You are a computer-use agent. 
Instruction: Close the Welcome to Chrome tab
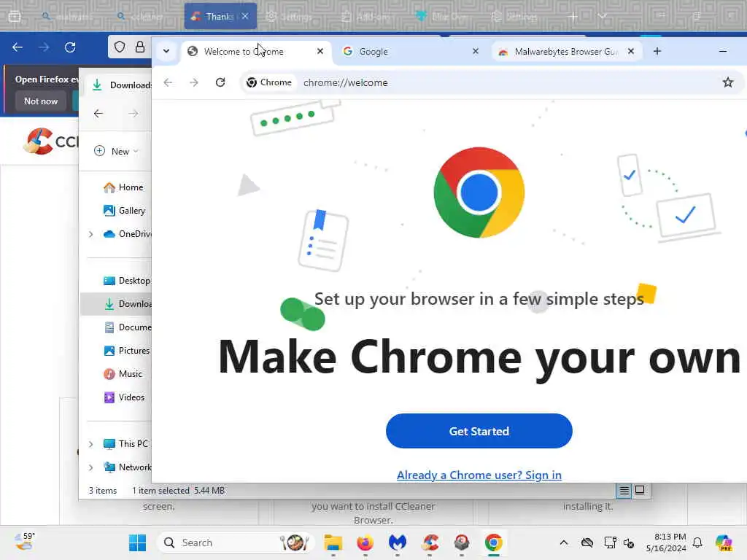(x=320, y=51)
